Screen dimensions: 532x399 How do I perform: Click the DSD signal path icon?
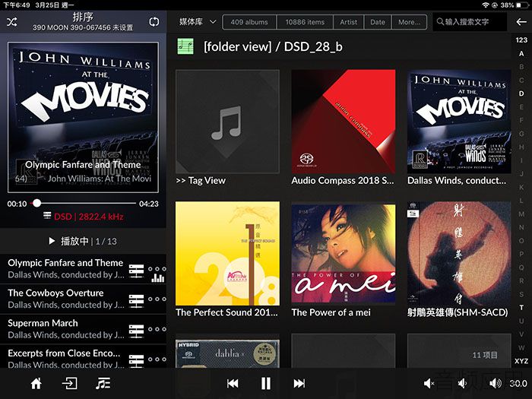point(47,216)
